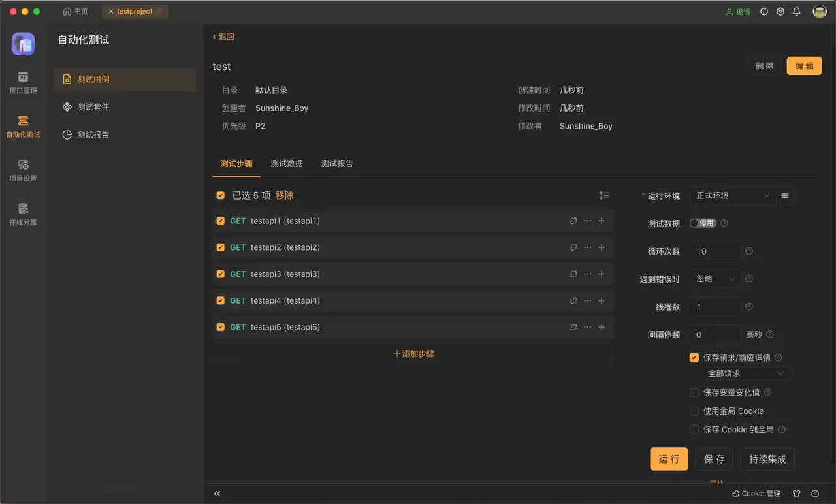This screenshot has height=504, width=836.
Task: Enable 使用全局 Cookie checkbox
Action: 694,411
